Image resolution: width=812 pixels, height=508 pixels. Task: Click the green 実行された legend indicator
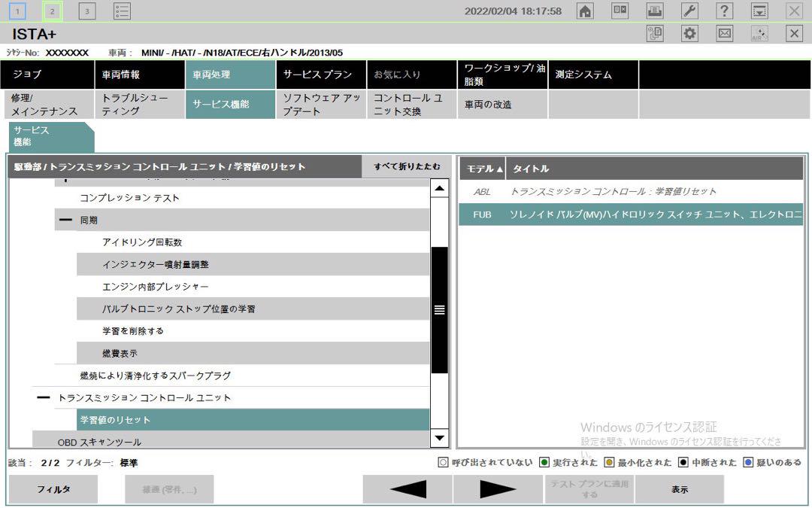(x=544, y=462)
